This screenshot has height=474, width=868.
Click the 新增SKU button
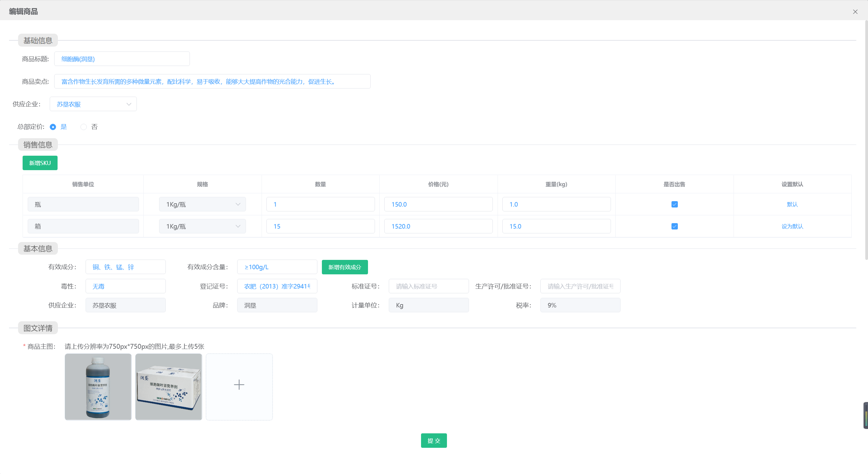pyautogui.click(x=40, y=163)
